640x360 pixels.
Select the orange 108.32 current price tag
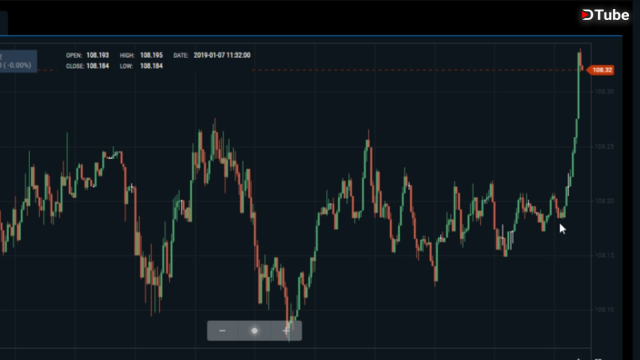600,70
